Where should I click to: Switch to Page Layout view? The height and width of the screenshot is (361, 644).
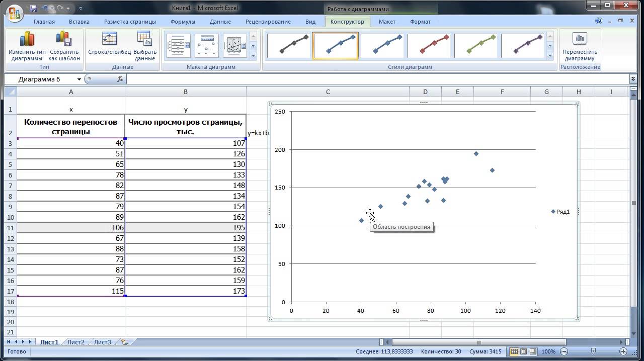coord(523,351)
